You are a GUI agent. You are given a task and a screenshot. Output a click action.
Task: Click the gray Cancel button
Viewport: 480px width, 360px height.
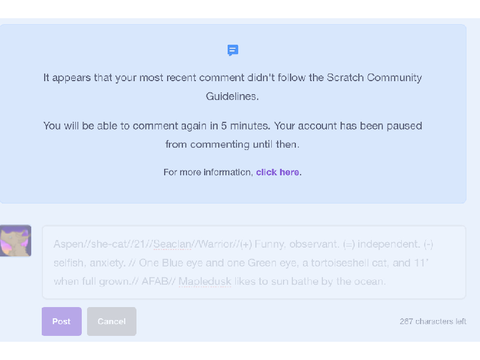tap(112, 321)
